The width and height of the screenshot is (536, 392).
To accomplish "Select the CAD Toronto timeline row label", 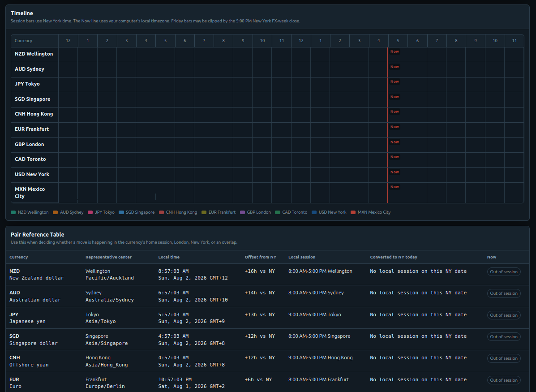I will (30, 159).
